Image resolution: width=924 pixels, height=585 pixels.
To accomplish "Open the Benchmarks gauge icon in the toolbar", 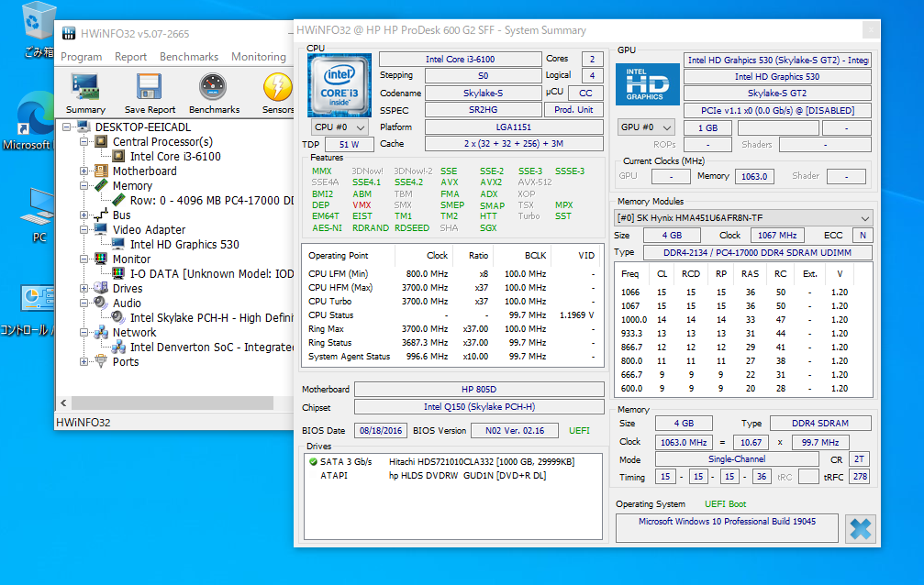I will point(212,88).
